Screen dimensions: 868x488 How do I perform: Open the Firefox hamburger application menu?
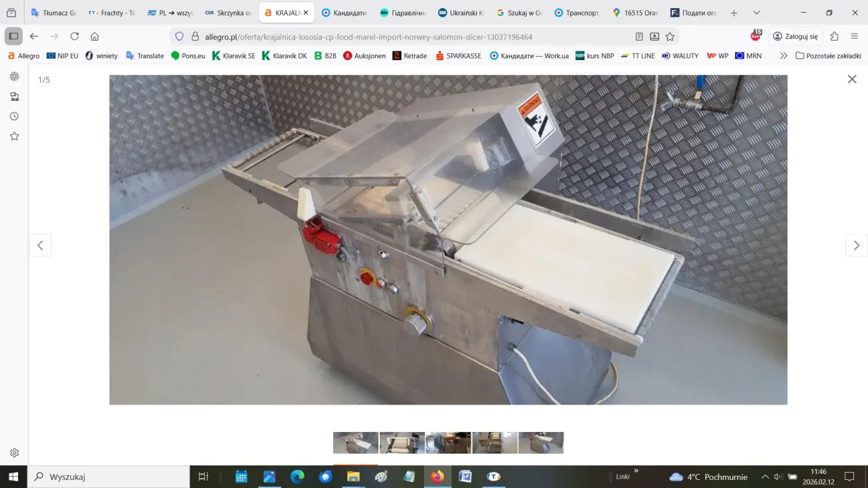854,37
